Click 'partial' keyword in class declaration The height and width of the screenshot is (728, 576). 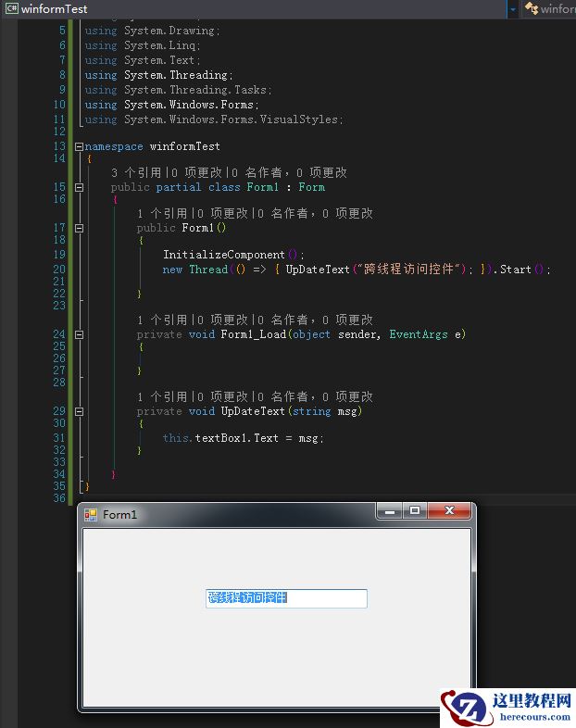[x=178, y=188]
